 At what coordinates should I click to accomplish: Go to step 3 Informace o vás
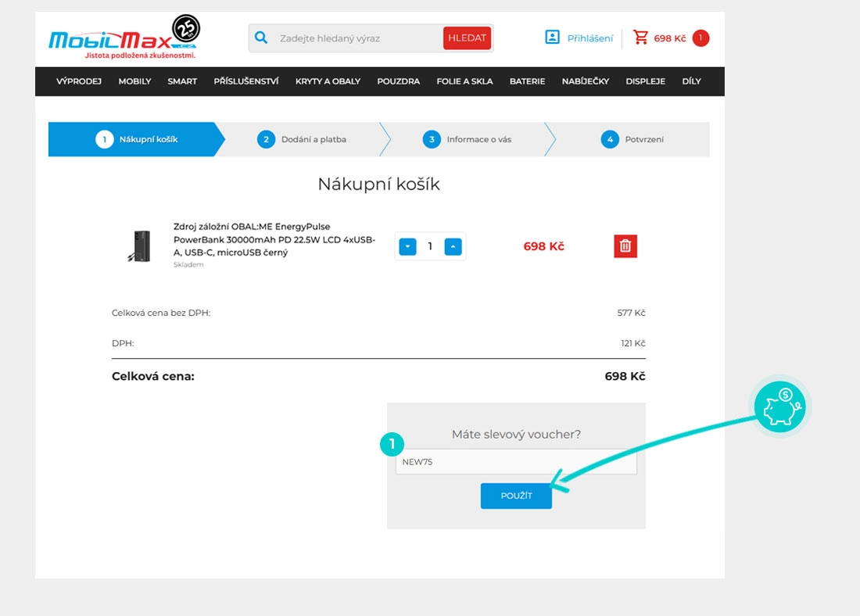[x=468, y=140]
